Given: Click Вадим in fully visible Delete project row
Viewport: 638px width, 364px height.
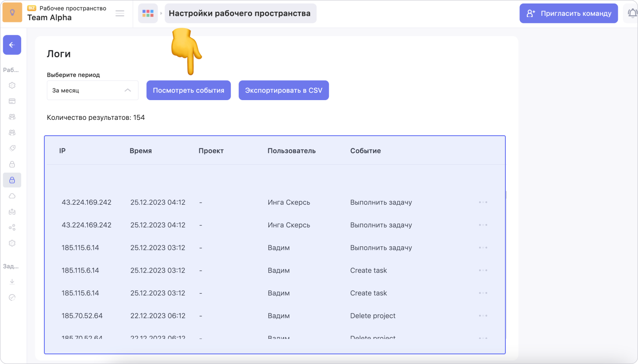Looking at the screenshot, I should (279, 316).
